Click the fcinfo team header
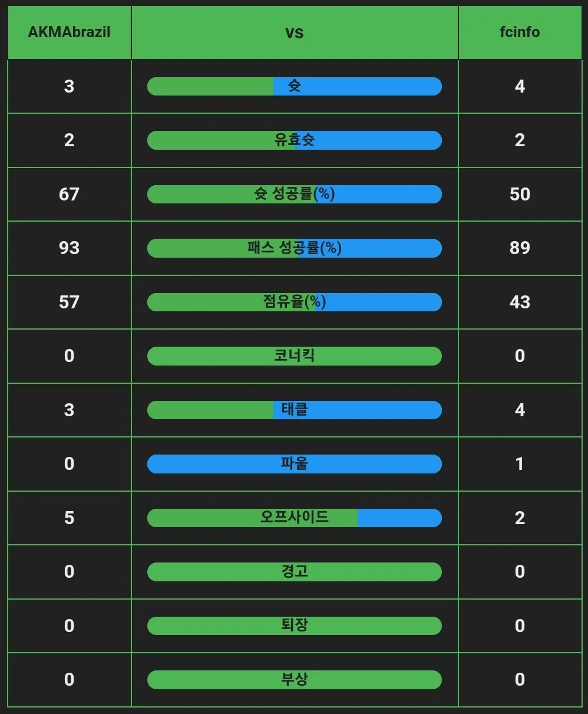Image resolution: width=588 pixels, height=714 pixels. (x=520, y=32)
